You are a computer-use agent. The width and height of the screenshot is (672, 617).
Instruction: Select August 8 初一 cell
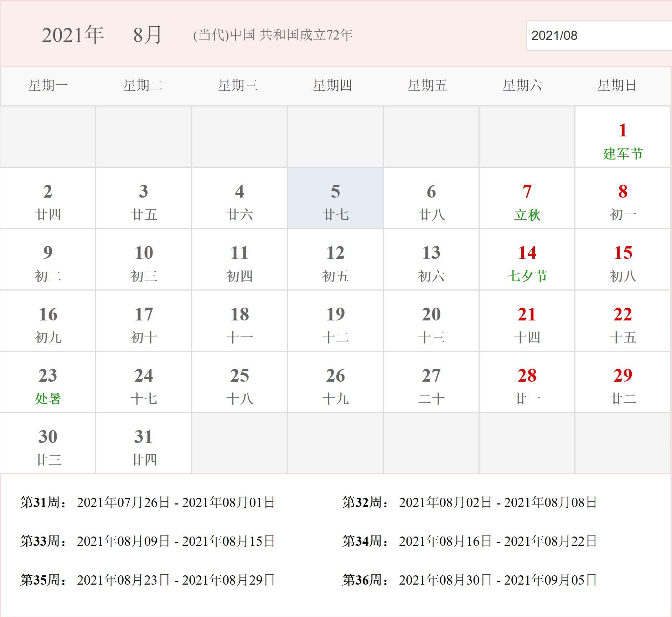coord(623,198)
